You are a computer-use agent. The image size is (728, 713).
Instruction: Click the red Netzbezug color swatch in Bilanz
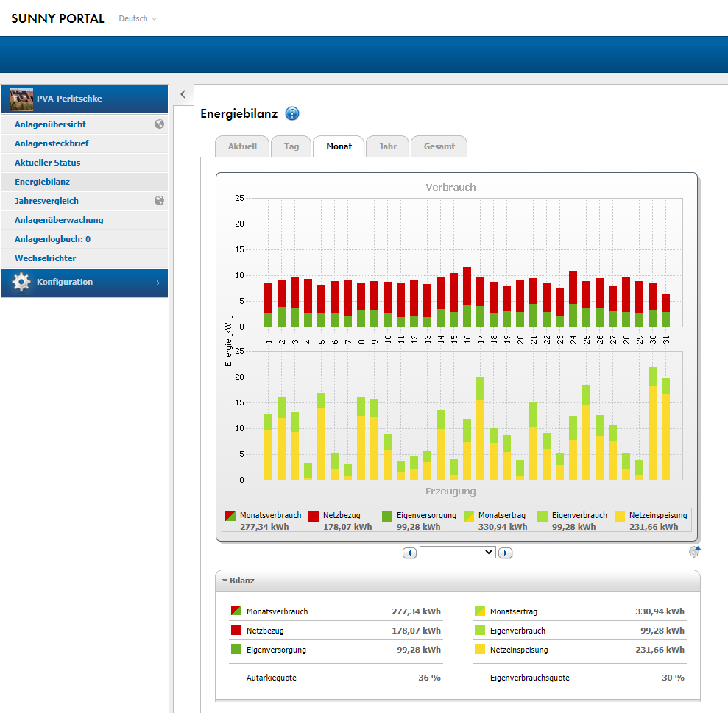pos(236,631)
